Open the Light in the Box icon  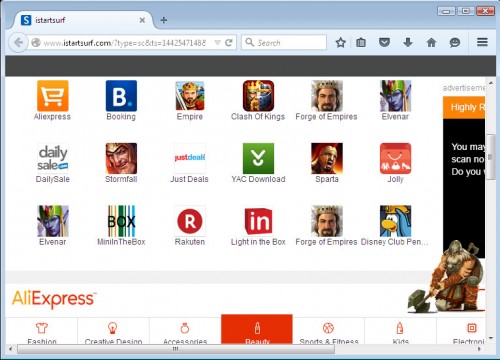coord(258,221)
